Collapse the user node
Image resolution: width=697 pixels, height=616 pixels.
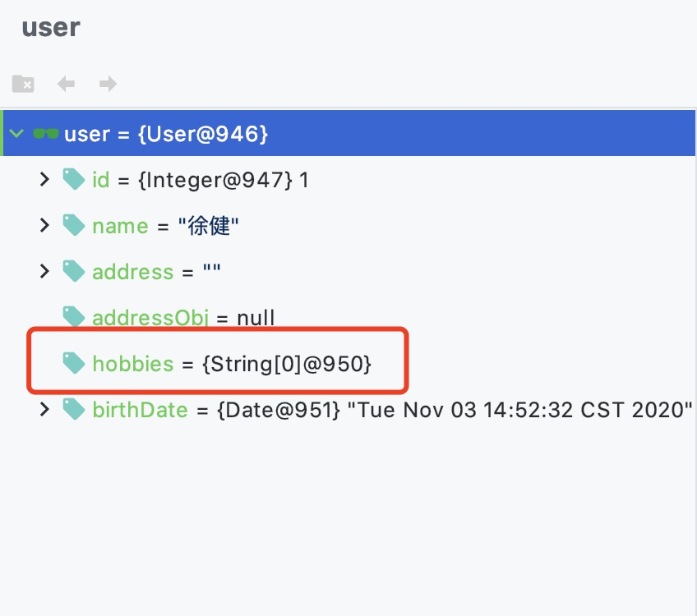pyautogui.click(x=16, y=133)
